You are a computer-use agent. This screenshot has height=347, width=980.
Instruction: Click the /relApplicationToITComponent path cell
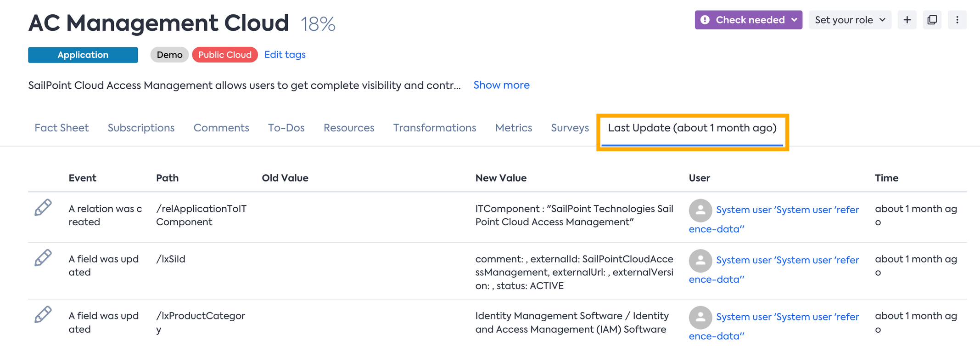click(x=202, y=215)
